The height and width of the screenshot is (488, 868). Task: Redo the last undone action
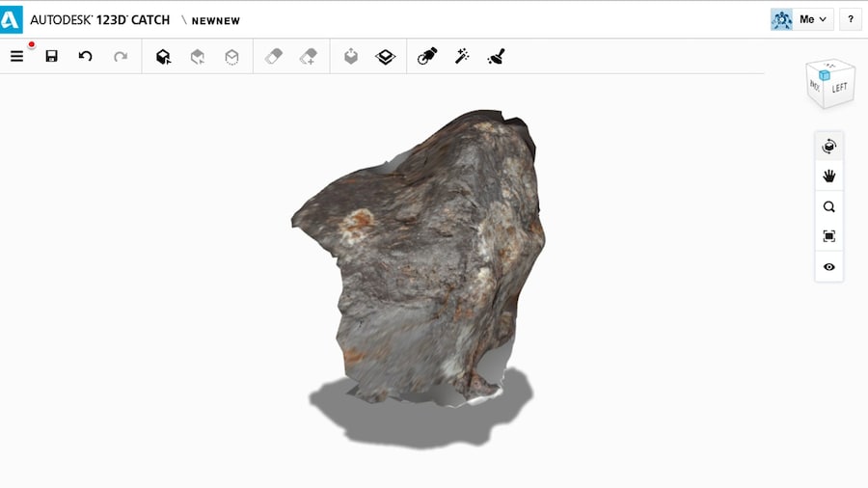click(x=121, y=56)
